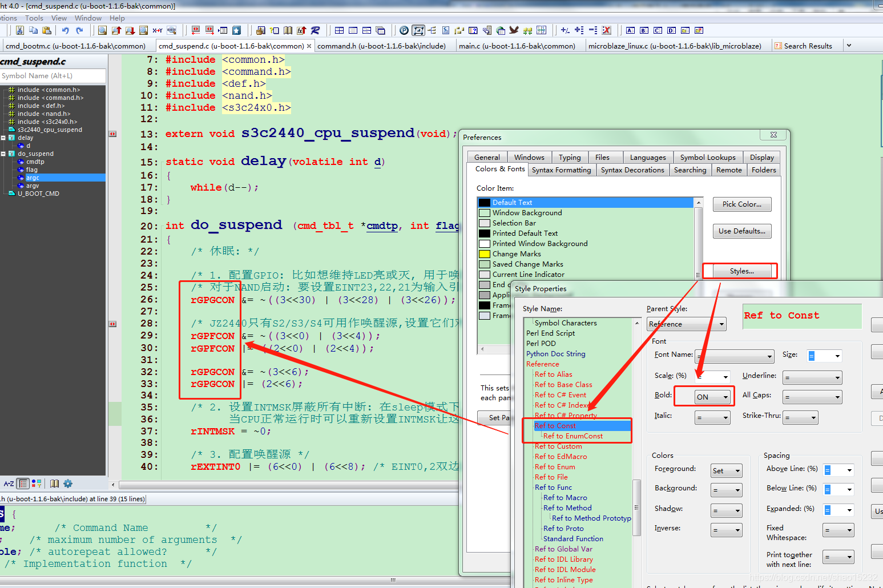
Task: Click the Redo arrow toolbar icon
Action: [79, 30]
